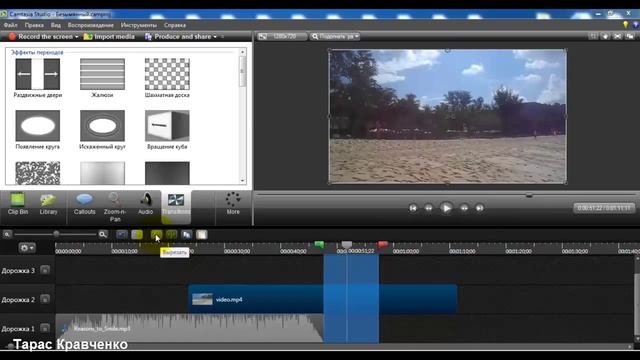
Task: Click the transitions list scroll up arrow
Action: 242,52
